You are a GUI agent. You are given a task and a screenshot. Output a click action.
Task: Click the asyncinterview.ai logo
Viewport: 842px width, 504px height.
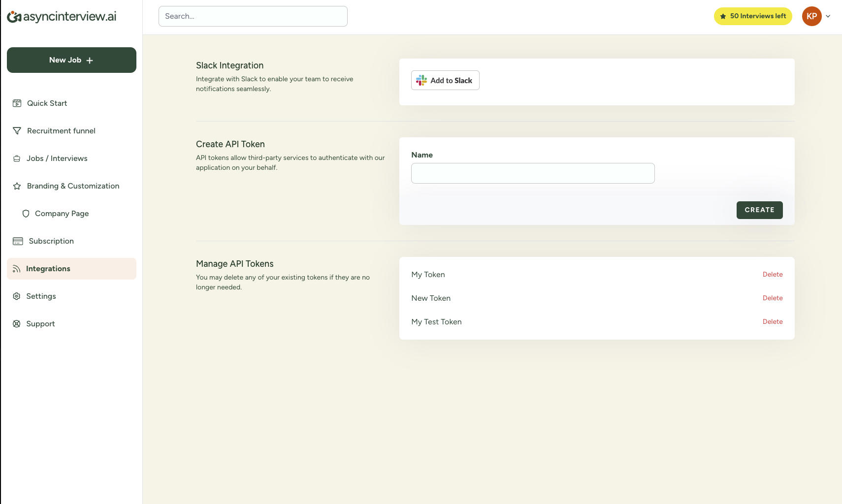point(62,17)
